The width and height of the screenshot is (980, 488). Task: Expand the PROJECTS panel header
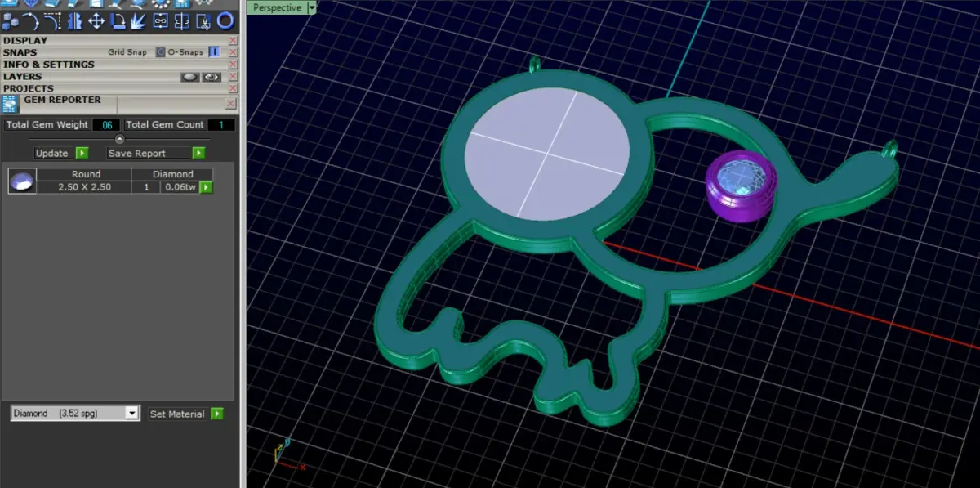(x=29, y=88)
